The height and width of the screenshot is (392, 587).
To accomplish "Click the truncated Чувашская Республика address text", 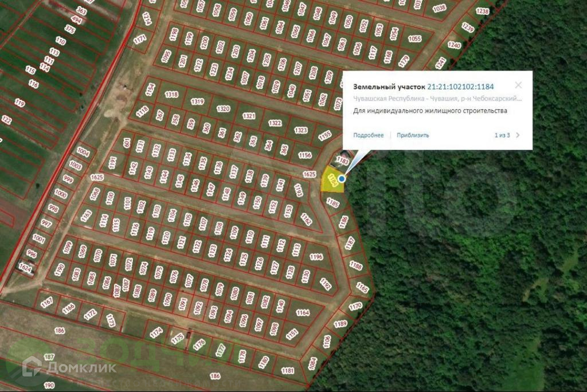I will (437, 99).
